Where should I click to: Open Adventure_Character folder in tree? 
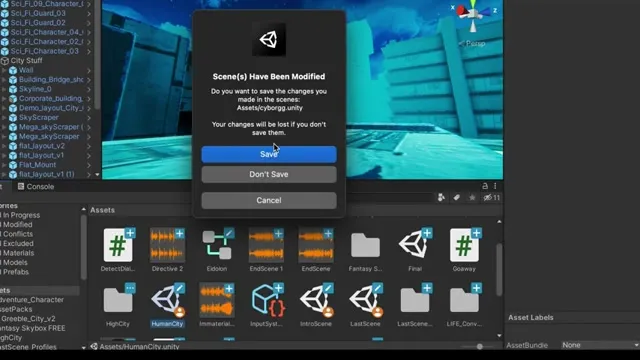(32, 300)
